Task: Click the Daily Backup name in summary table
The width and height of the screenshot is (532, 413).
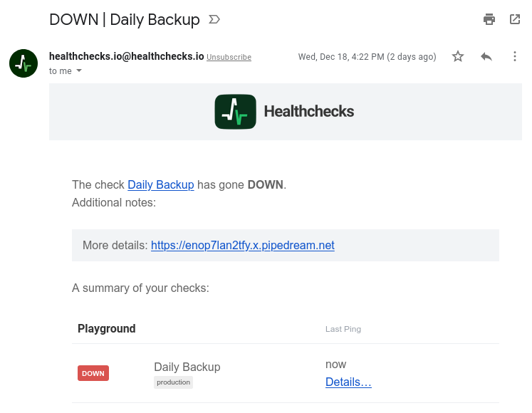Action: [x=187, y=367]
